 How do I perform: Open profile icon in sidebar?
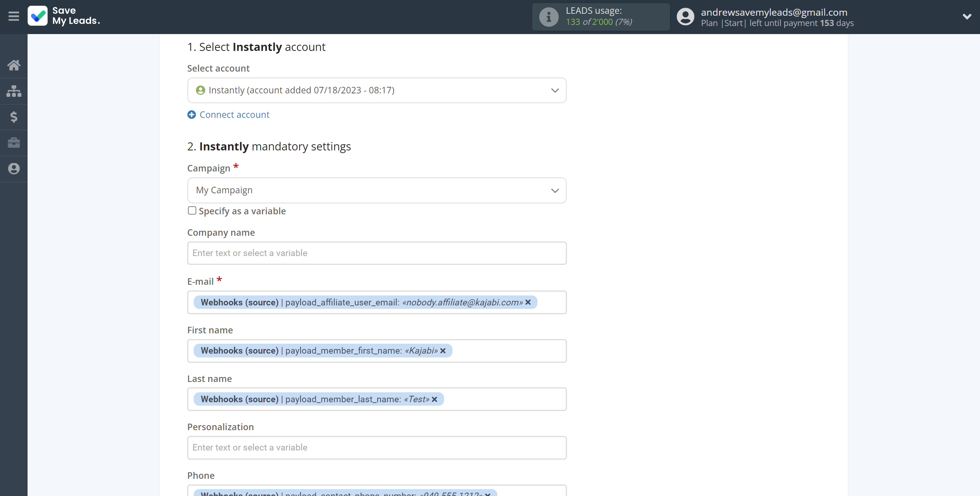[x=14, y=169]
